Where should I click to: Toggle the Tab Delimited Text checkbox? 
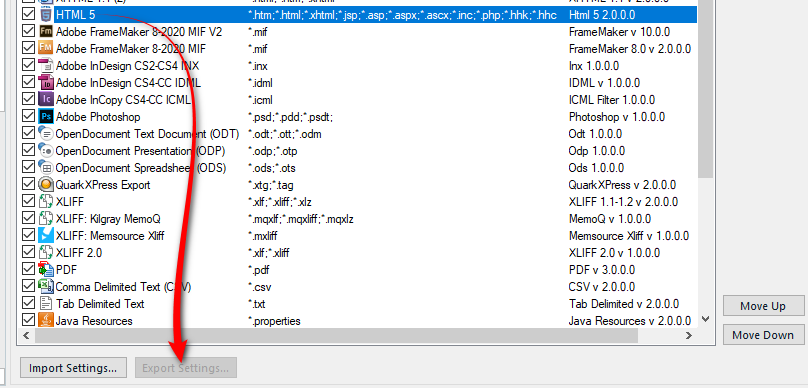[28, 304]
